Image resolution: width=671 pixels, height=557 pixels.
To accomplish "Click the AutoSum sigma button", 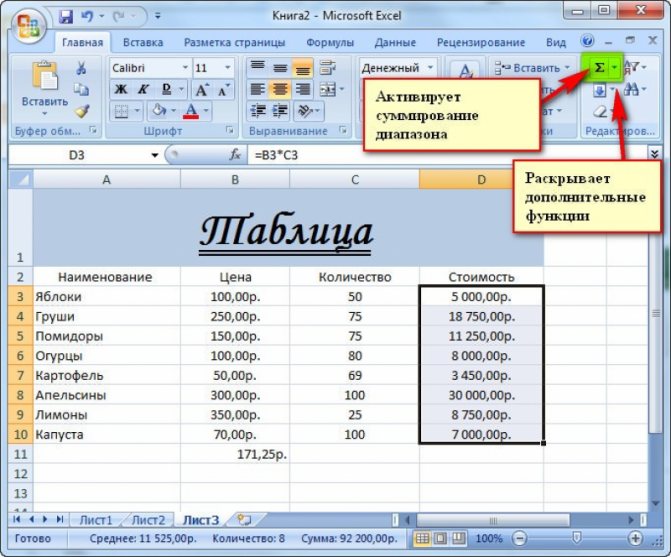I will click(x=599, y=68).
